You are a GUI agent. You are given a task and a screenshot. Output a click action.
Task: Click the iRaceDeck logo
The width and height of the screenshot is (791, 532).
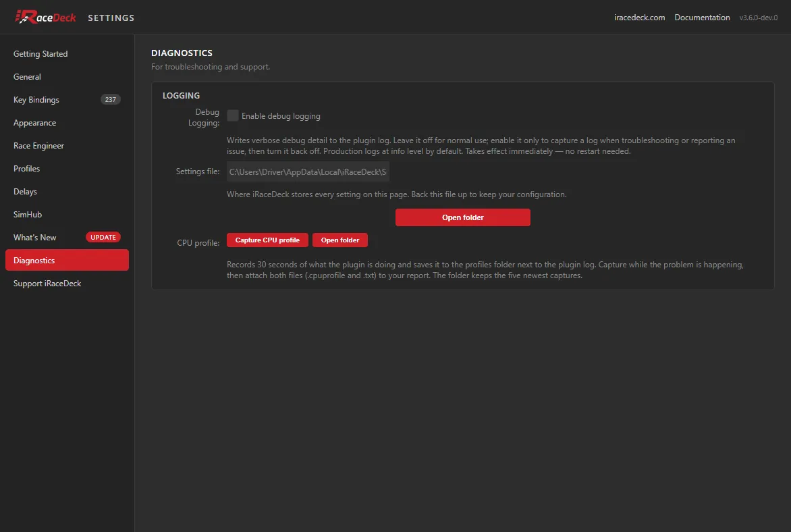(x=45, y=17)
